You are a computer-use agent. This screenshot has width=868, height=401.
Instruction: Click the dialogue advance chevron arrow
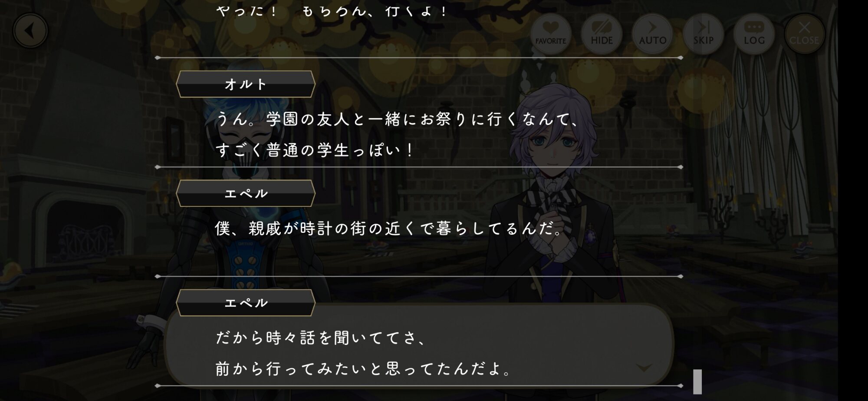pyautogui.click(x=644, y=368)
